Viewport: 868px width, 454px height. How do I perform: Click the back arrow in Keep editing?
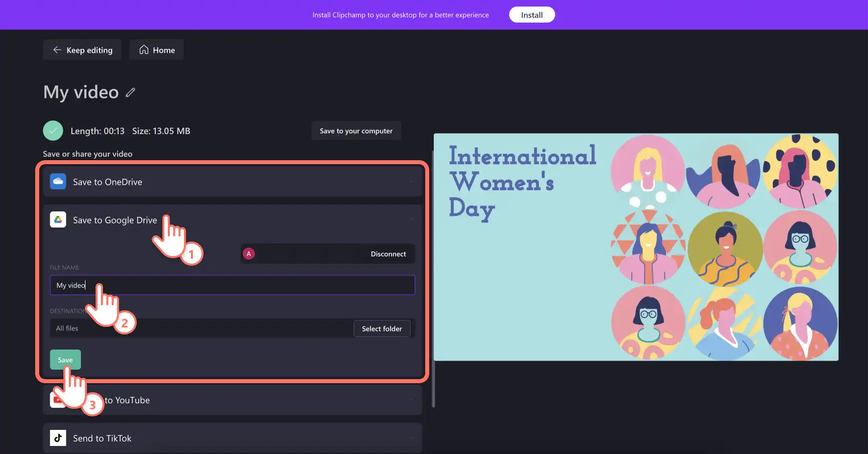(57, 50)
